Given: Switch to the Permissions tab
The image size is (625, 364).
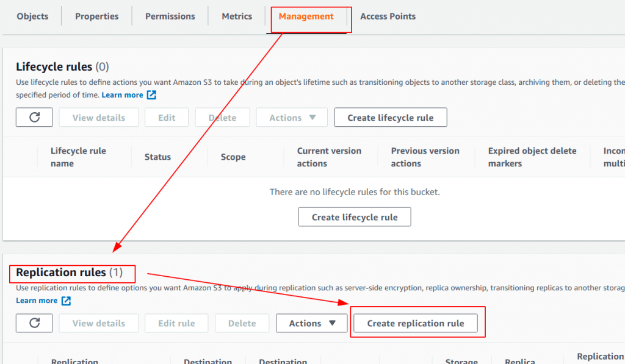Looking at the screenshot, I should point(170,16).
